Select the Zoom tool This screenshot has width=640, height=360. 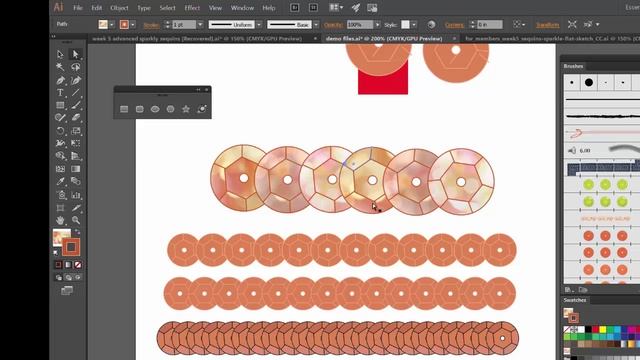(x=75, y=220)
